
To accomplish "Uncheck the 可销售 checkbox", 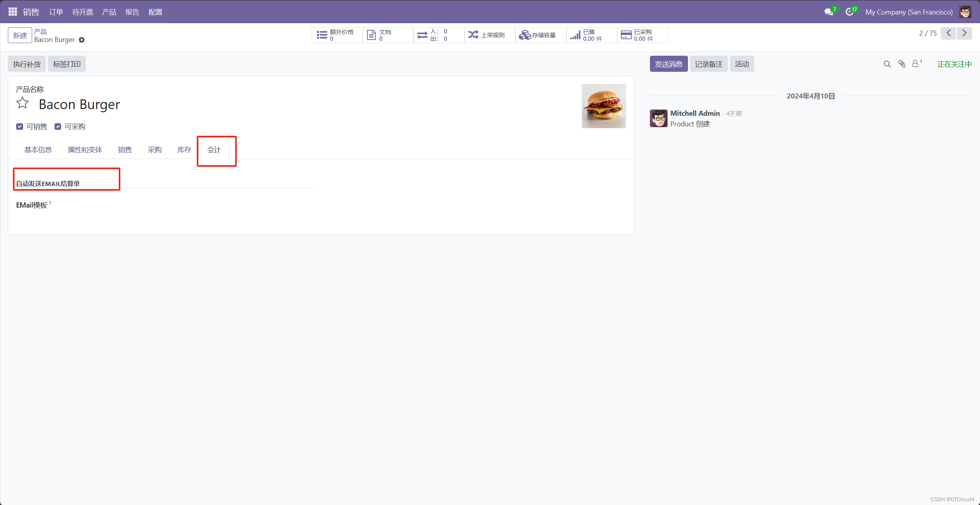I will tap(20, 126).
